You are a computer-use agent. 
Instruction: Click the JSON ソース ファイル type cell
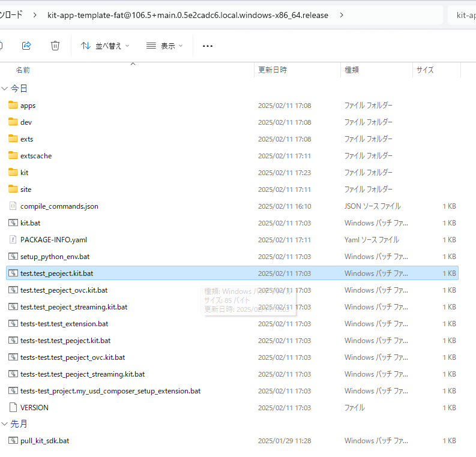point(373,206)
